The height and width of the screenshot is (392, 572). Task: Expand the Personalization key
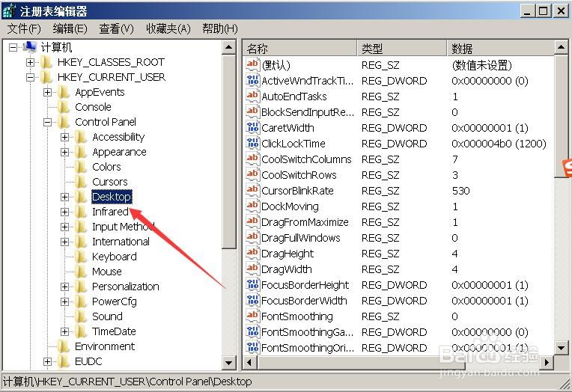(64, 287)
